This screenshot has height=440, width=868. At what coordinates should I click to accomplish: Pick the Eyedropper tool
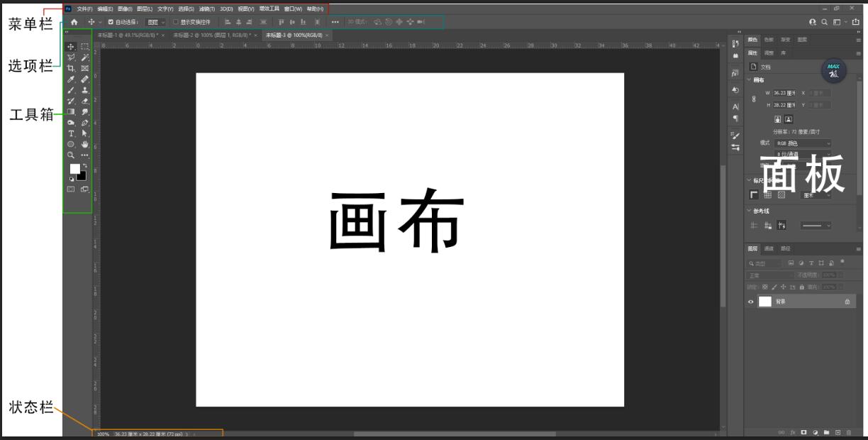(x=69, y=78)
